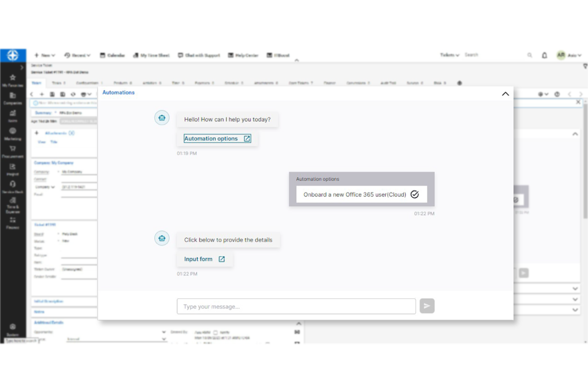This screenshot has height=392, width=588.
Task: Open the System gear in sidebar
Action: (x=12, y=327)
